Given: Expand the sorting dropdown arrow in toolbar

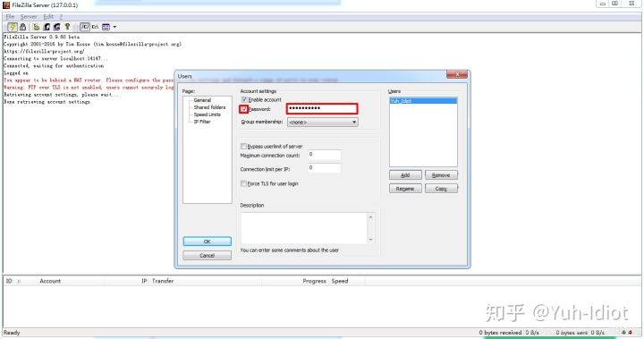Looking at the screenshot, I should point(114,27).
